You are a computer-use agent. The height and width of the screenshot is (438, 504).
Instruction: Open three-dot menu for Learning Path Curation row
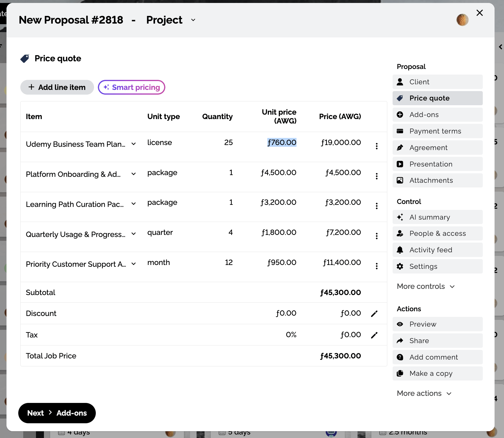click(x=376, y=206)
